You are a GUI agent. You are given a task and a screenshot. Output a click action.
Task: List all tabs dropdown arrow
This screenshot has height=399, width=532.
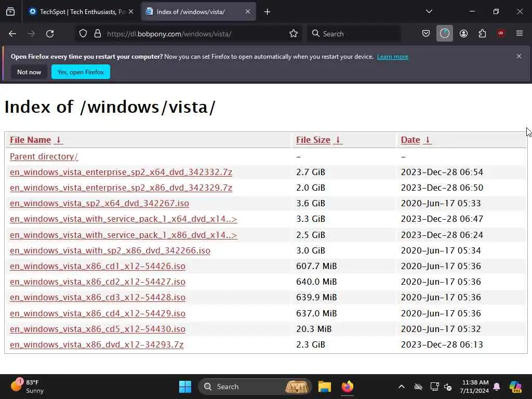coord(429,12)
